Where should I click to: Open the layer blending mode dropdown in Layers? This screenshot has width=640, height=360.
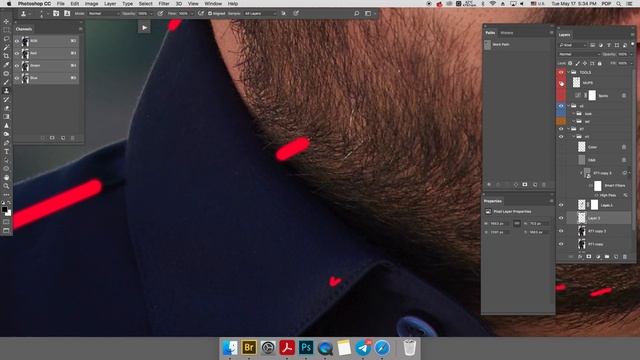579,54
